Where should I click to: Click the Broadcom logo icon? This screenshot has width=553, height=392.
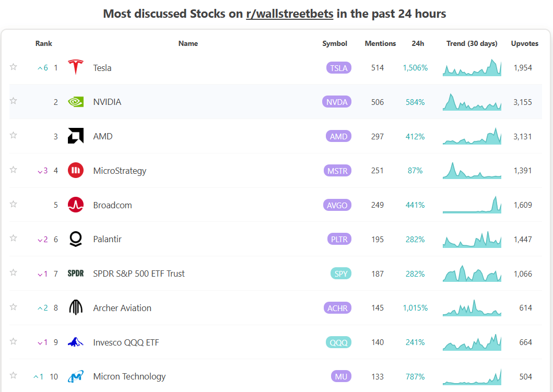click(x=76, y=205)
